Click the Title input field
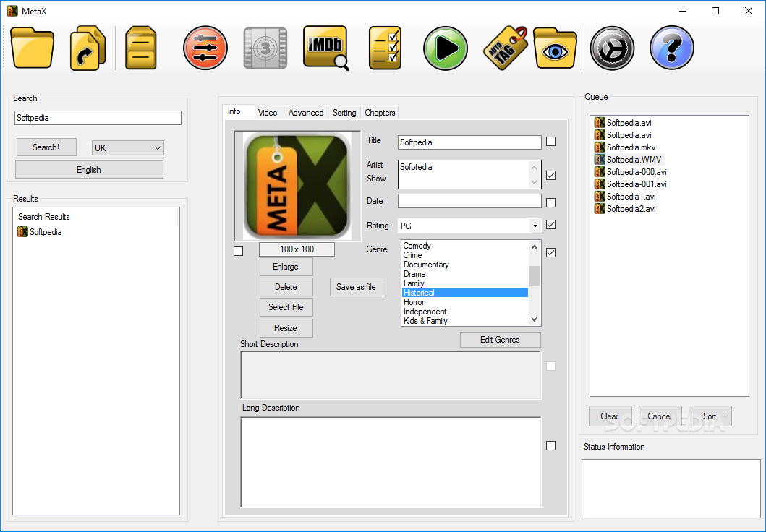This screenshot has width=766, height=532. (x=469, y=142)
